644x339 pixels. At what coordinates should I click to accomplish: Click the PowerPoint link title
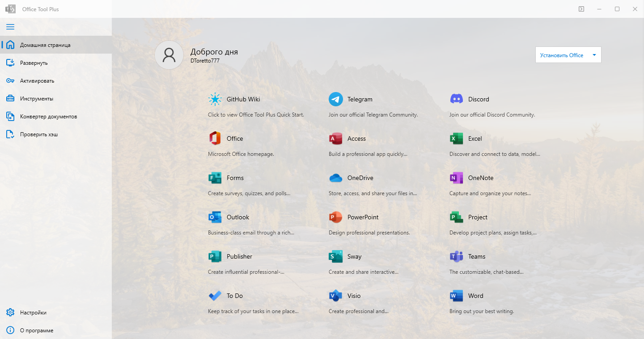(x=363, y=217)
